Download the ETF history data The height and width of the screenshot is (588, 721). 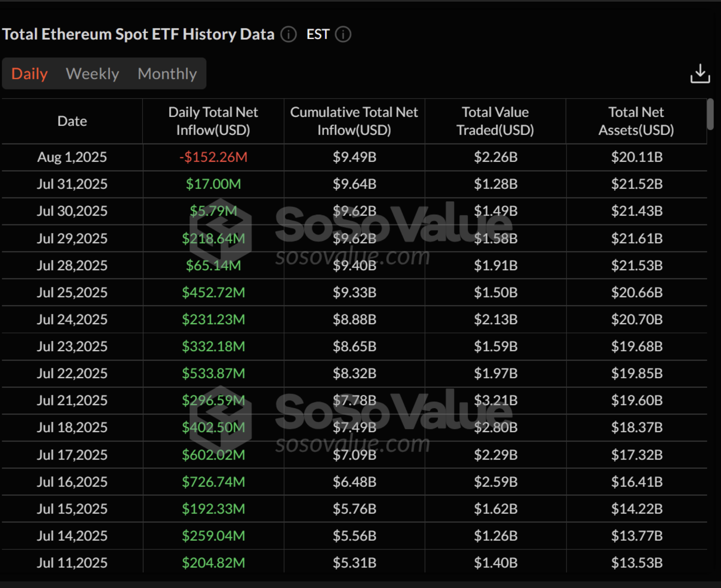[x=700, y=74]
